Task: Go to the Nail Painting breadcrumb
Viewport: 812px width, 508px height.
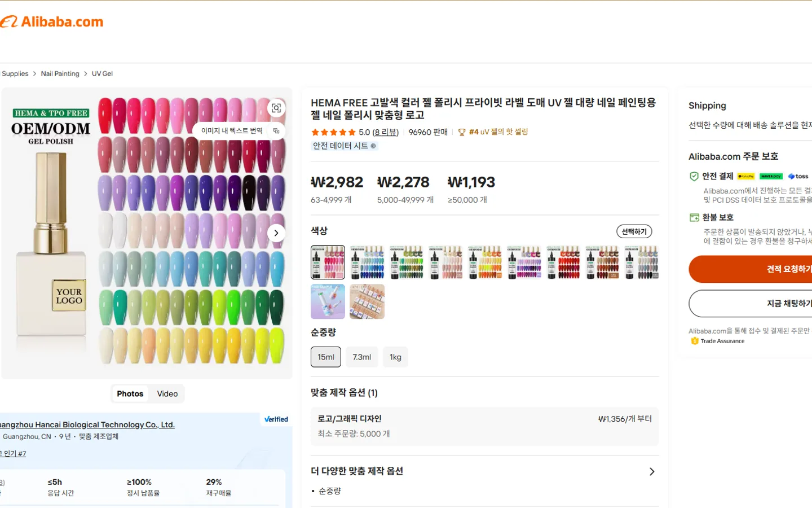Action: 60,74
